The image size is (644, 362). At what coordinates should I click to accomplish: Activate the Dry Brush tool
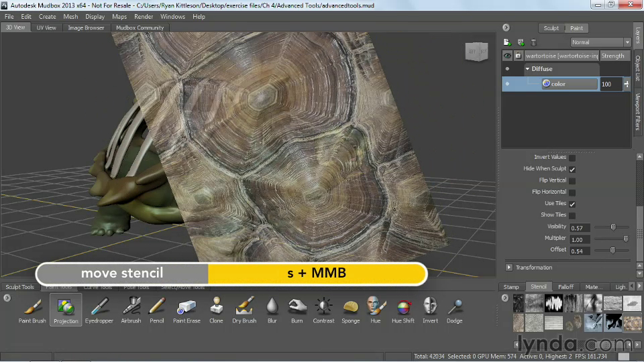point(244,308)
